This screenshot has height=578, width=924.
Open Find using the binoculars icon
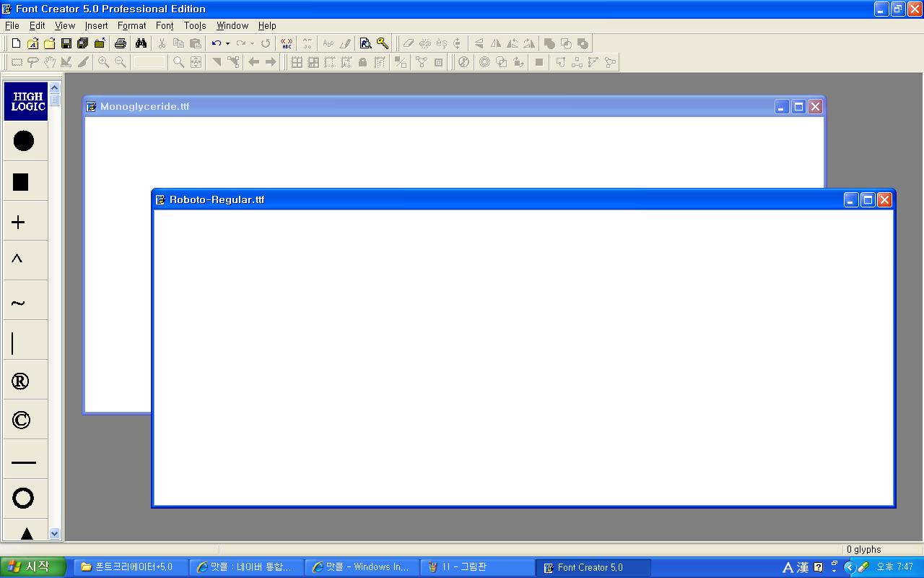(x=141, y=43)
